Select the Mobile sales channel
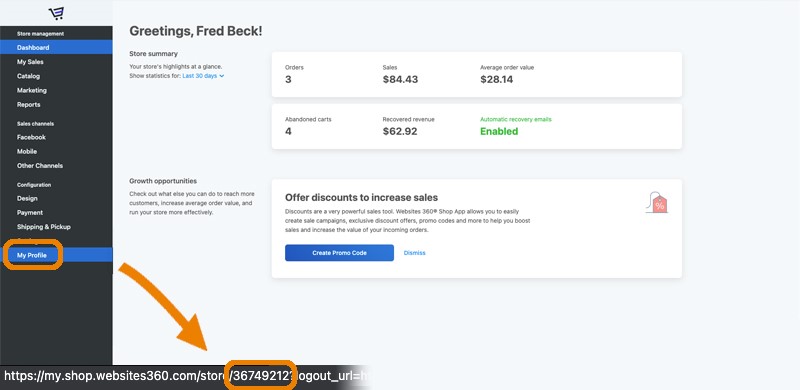 56,152
